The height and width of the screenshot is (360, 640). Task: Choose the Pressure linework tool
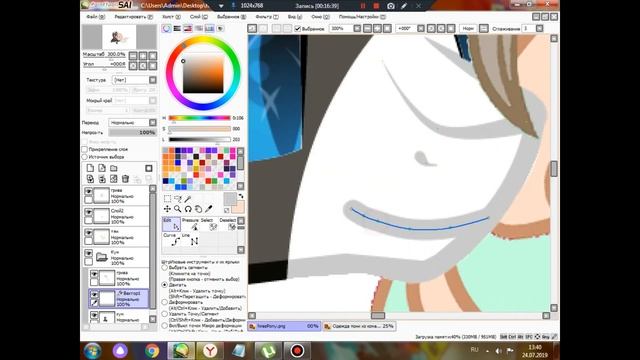(190, 224)
